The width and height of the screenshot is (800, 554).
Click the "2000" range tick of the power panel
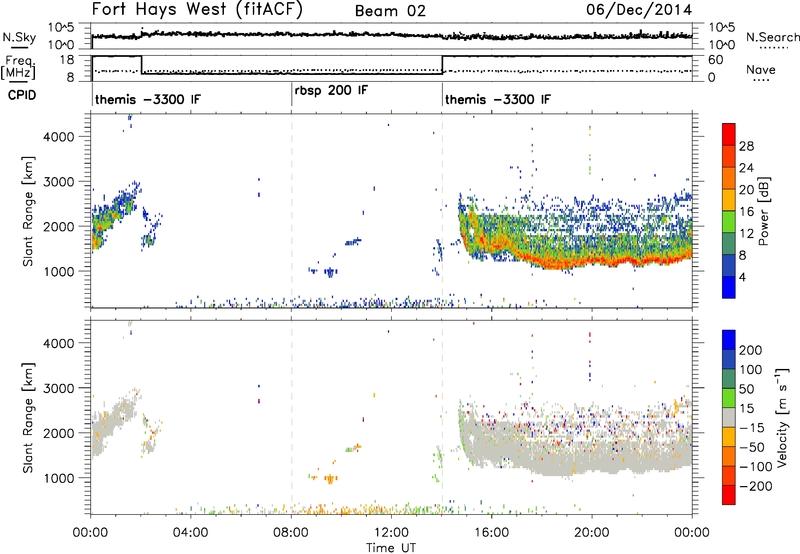(59, 226)
